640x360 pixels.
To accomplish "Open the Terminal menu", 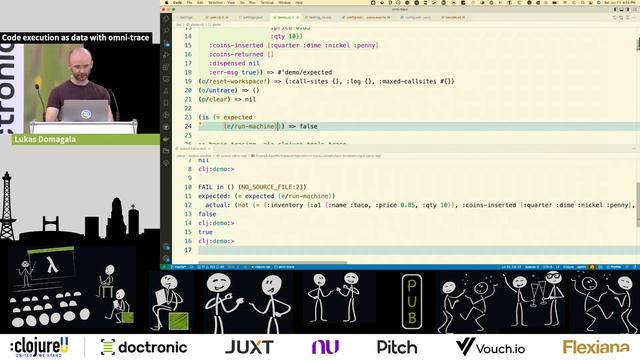I will pos(267,2).
